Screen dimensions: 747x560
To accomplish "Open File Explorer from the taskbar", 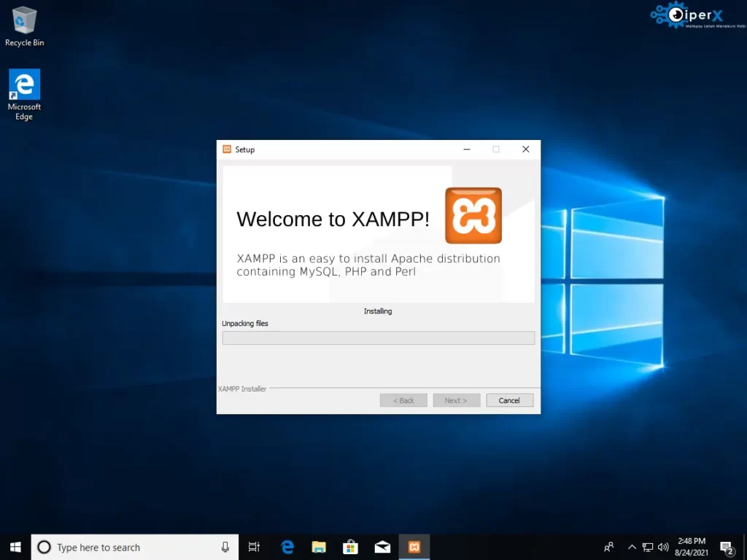I will tap(319, 547).
